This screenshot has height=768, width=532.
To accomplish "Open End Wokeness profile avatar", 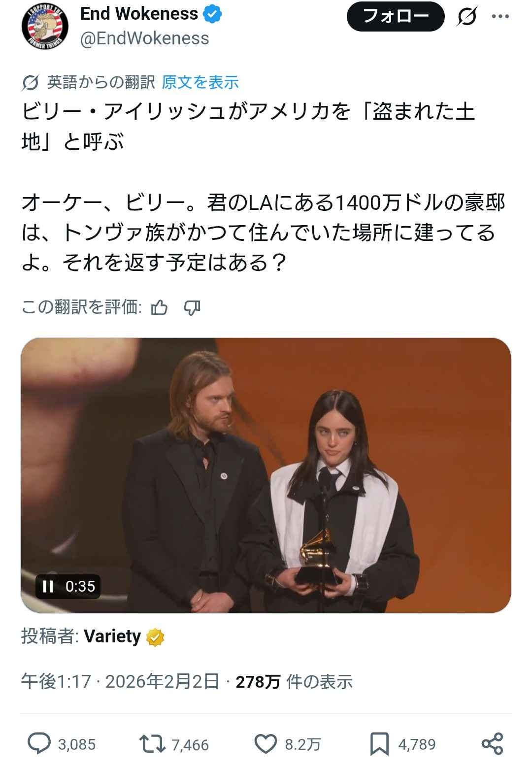I will point(45,27).
